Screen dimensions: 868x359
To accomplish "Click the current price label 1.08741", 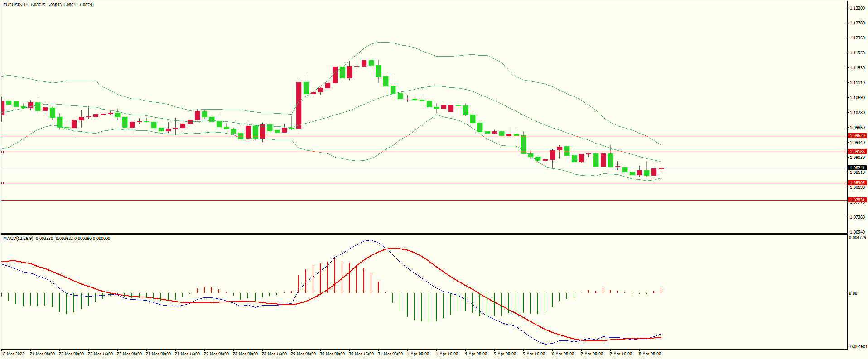I will [x=857, y=168].
